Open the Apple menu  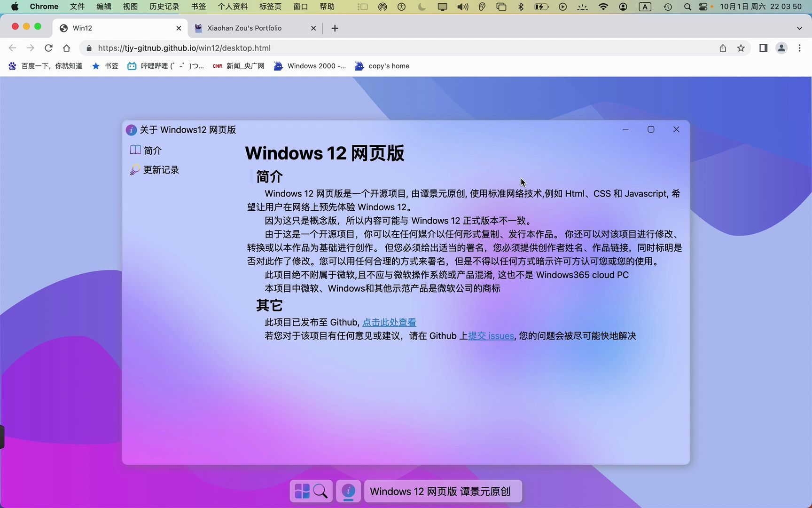click(15, 7)
